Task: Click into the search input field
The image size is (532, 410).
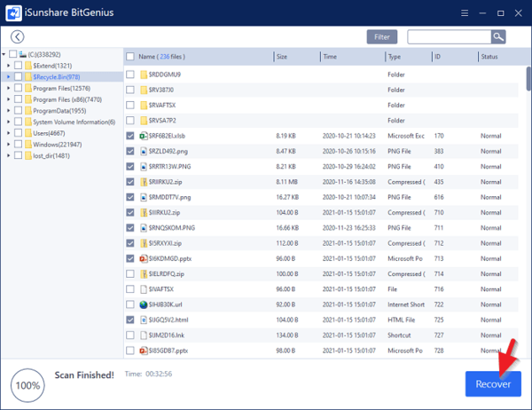Action: coord(450,37)
